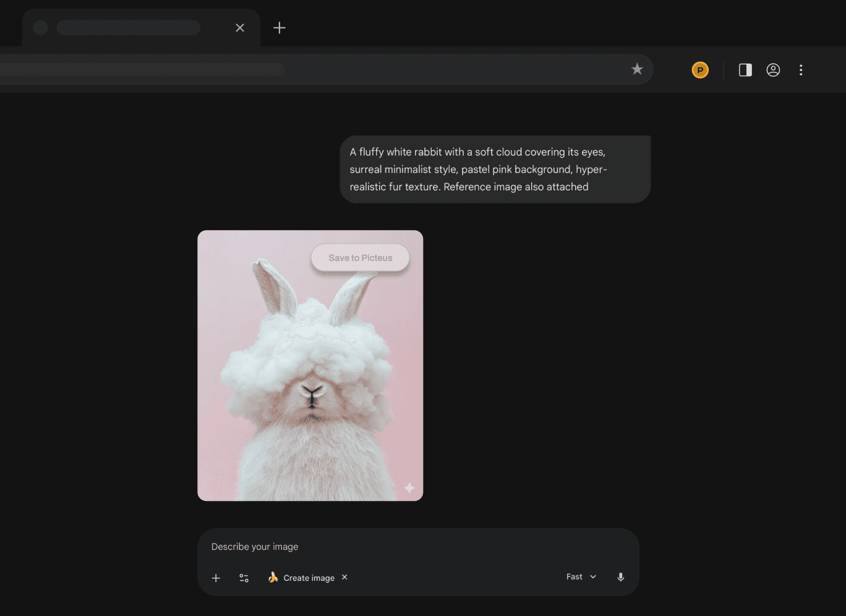Open the user profile icon
846x616 pixels.
[773, 70]
